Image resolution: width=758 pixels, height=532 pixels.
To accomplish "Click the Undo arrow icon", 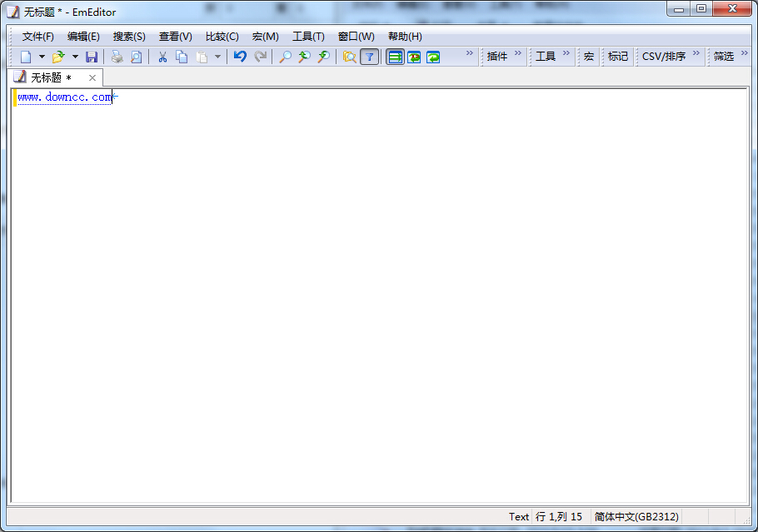I will coord(240,57).
